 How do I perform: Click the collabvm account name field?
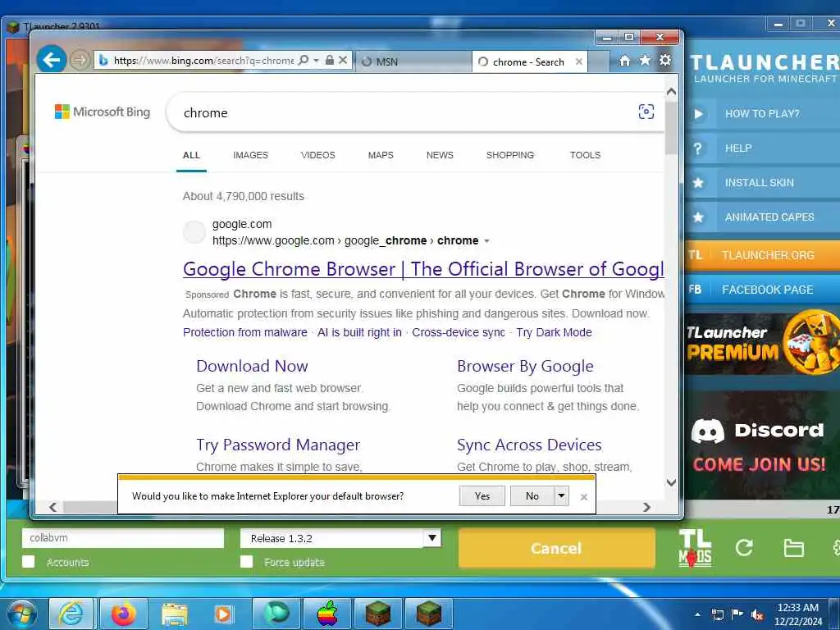point(123,538)
